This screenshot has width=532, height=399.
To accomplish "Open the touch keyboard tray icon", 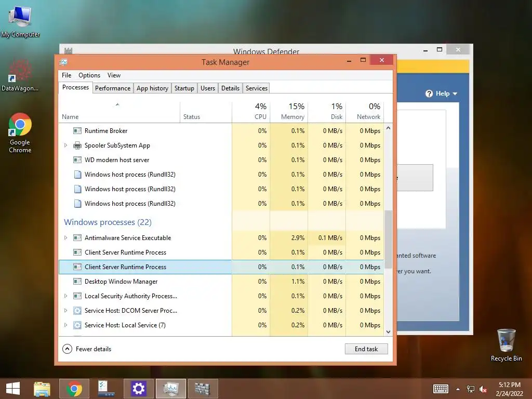I will click(441, 389).
